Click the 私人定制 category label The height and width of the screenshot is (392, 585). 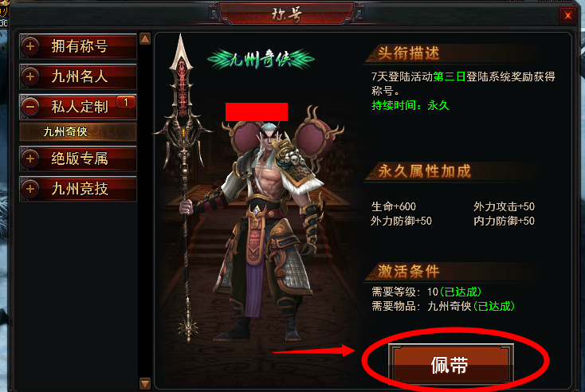(80, 107)
